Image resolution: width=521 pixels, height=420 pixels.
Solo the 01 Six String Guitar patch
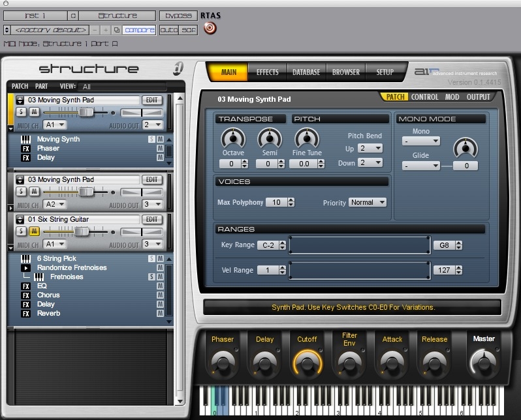coord(22,232)
